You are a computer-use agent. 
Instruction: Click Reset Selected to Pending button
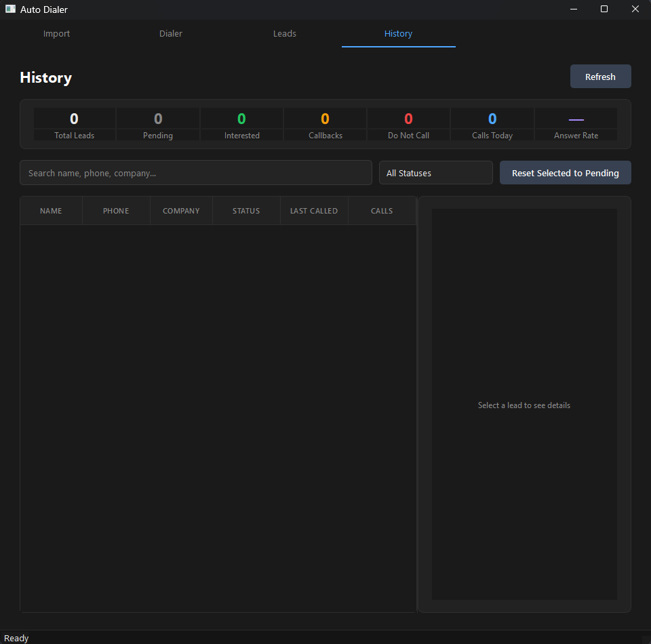[565, 173]
